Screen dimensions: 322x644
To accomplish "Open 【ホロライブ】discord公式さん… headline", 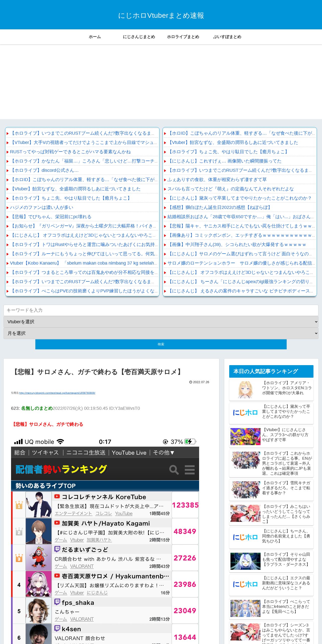I will (x=44, y=170).
